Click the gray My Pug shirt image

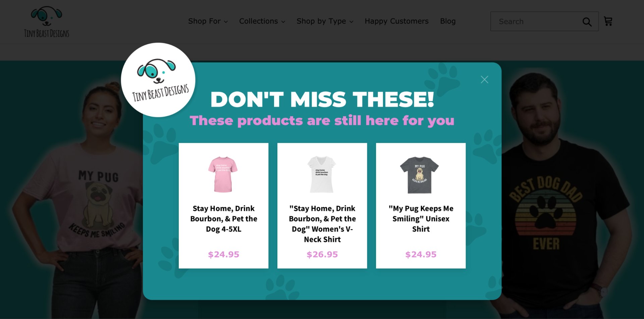tap(419, 175)
